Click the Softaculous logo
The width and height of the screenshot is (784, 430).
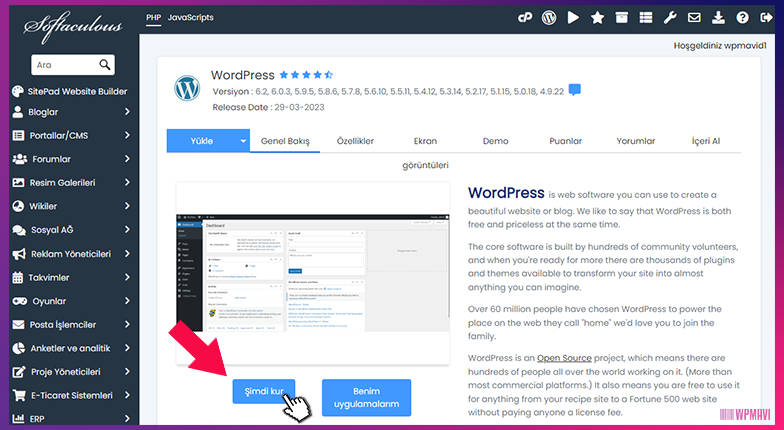click(73, 28)
